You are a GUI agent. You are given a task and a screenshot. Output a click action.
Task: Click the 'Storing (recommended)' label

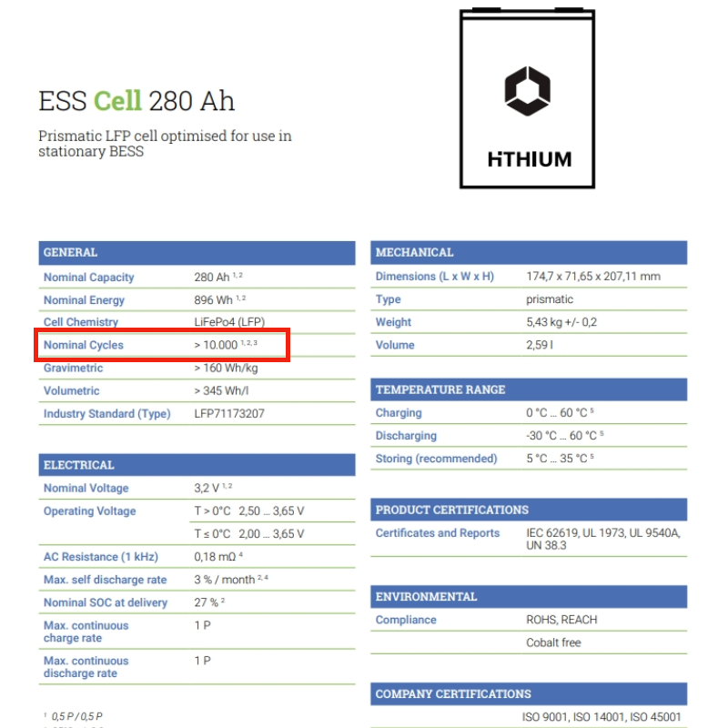[437, 459]
